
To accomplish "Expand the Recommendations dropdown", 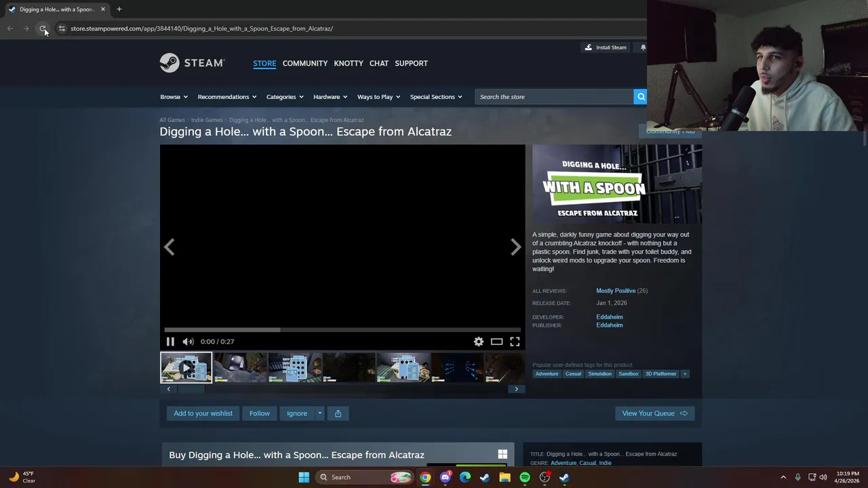I will [x=226, y=97].
